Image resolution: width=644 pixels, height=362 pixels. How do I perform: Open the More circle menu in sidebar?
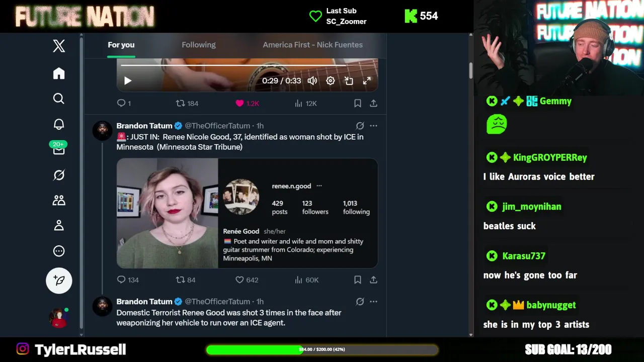coord(59,251)
